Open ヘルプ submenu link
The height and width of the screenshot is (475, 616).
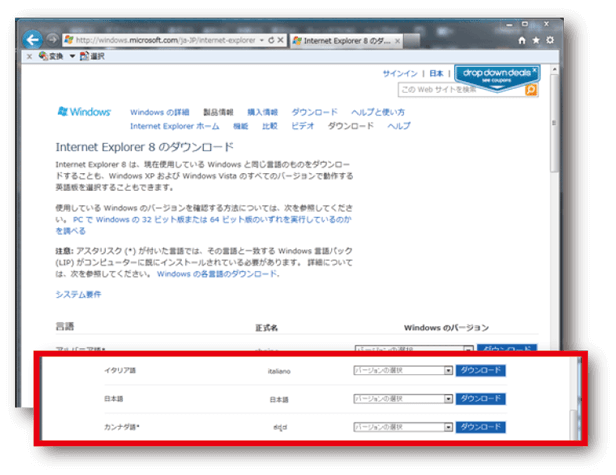coord(399,126)
